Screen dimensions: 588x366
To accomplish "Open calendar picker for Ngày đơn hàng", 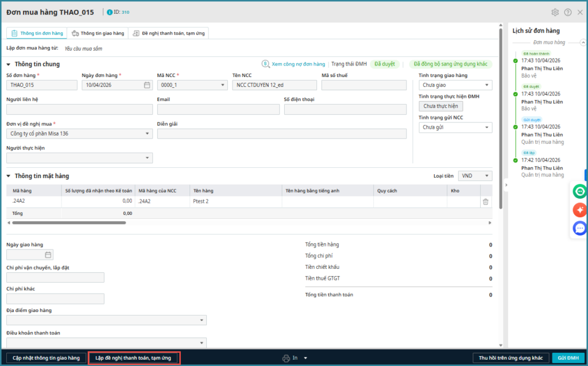I will [147, 85].
